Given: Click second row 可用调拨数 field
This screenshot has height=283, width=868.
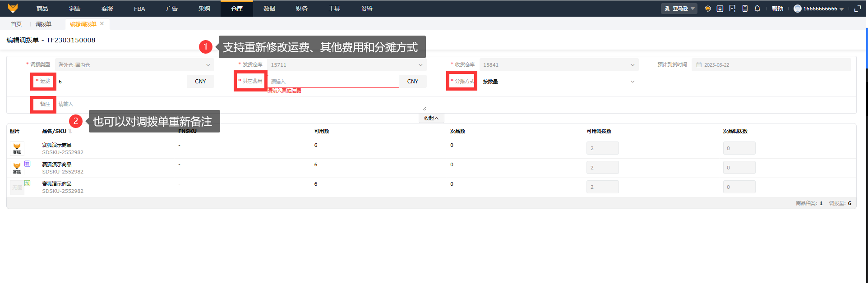Looking at the screenshot, I should pos(602,168).
